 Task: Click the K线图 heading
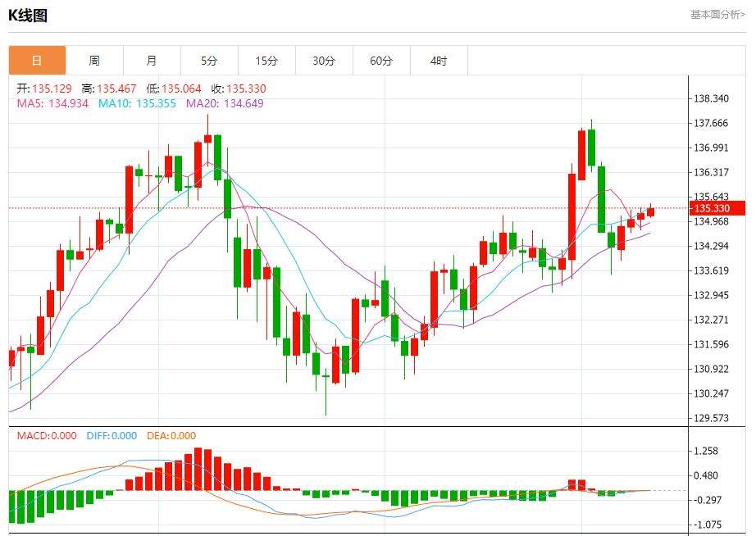[28, 16]
